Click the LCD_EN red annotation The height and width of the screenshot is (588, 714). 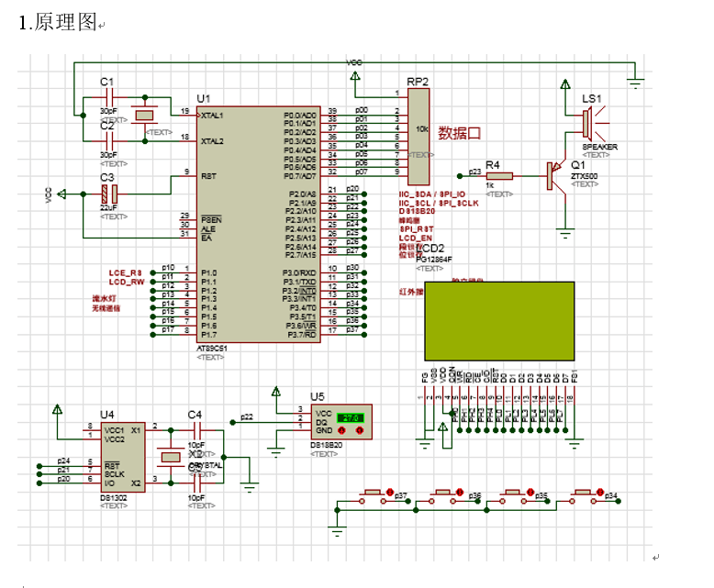tap(416, 239)
